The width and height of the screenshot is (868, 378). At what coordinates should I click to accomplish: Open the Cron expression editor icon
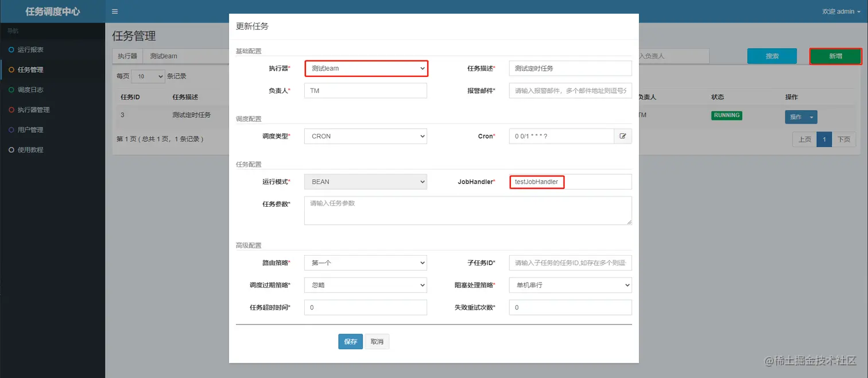click(623, 136)
